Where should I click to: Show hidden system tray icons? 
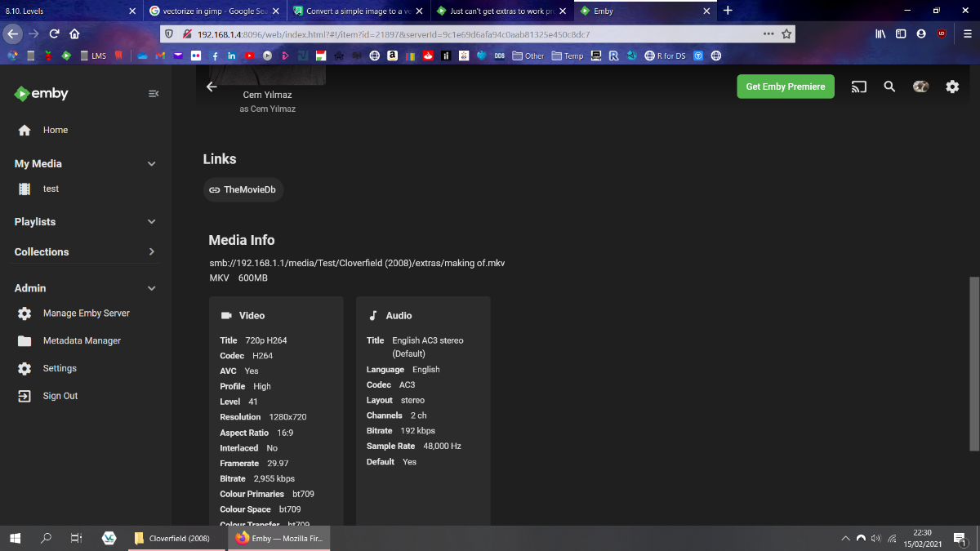pyautogui.click(x=845, y=539)
